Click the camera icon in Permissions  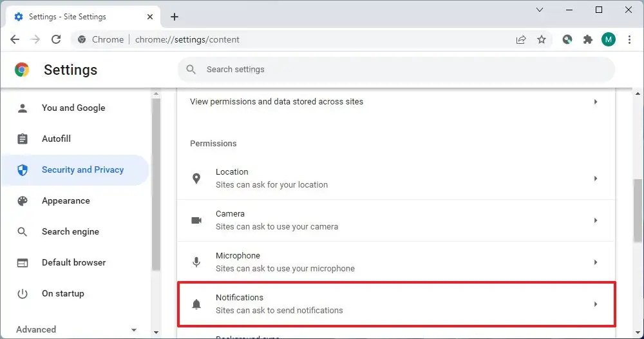click(x=196, y=220)
